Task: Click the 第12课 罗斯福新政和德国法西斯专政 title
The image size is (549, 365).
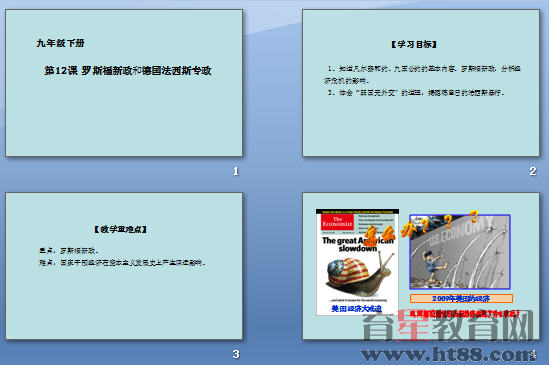Action: pos(128,70)
